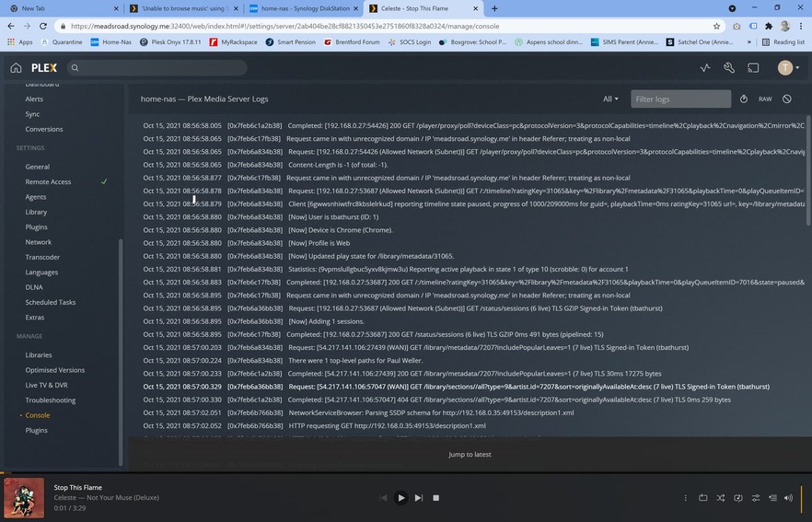This screenshot has width=812, height=522.
Task: Open Alerts in the sidebar
Action: [34, 99]
